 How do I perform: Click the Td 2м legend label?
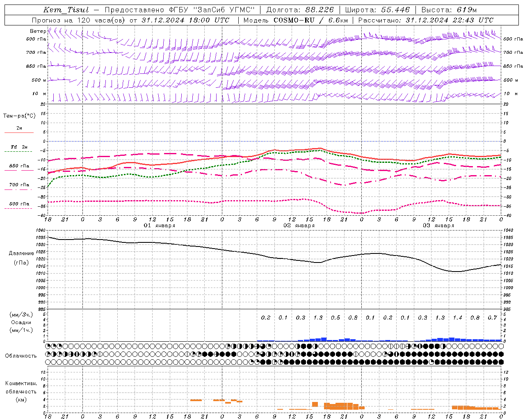[19, 147]
